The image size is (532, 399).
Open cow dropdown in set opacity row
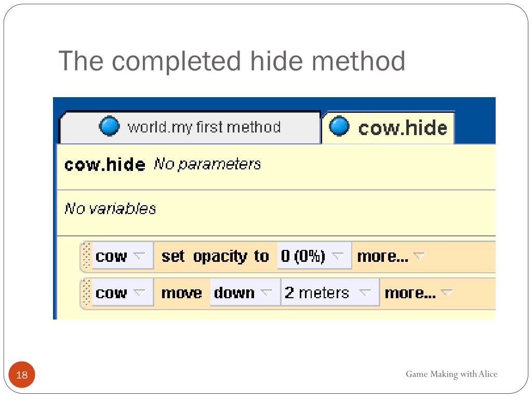123,256
